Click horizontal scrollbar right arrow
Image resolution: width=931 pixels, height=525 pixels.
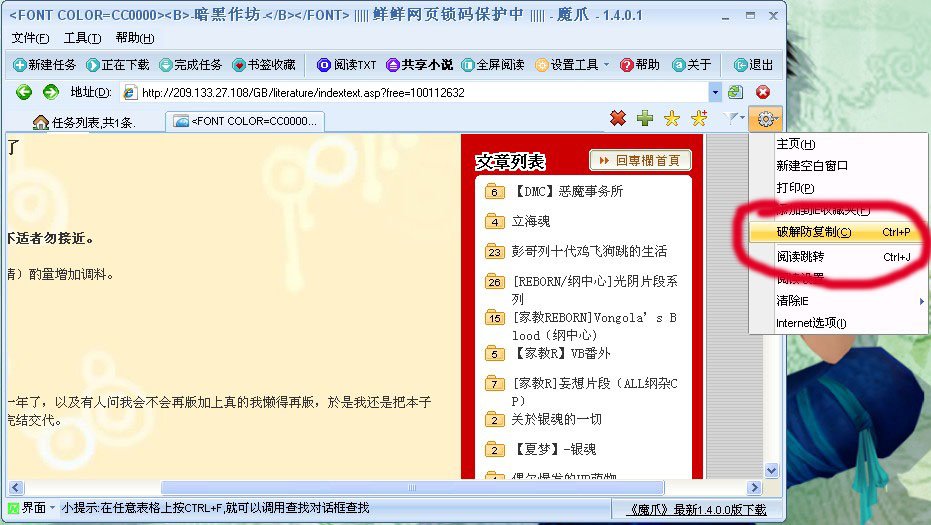(x=754, y=488)
